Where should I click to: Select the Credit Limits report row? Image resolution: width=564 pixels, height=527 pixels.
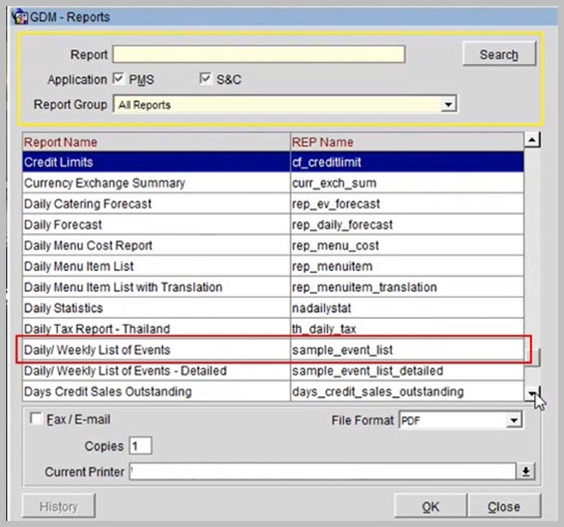(273, 162)
